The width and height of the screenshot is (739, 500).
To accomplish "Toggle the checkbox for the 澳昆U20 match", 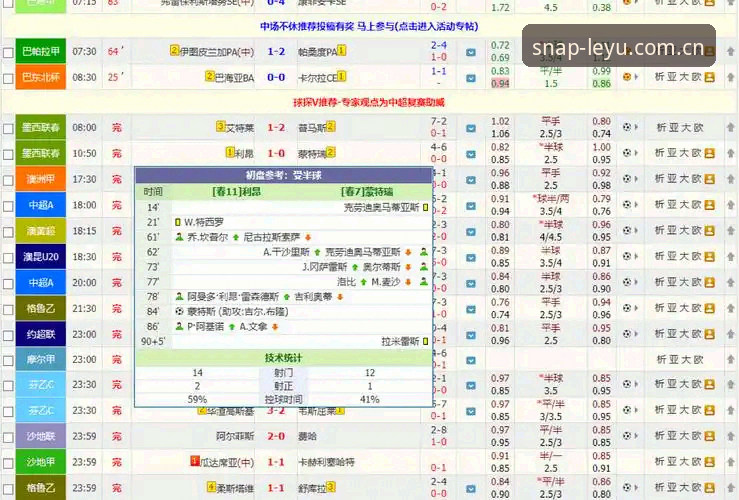I will click(8, 258).
